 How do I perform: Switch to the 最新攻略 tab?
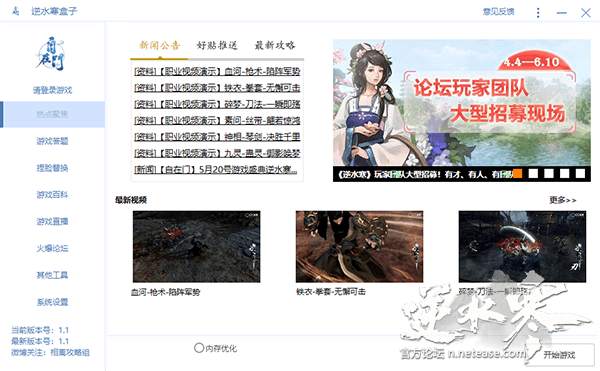click(275, 46)
